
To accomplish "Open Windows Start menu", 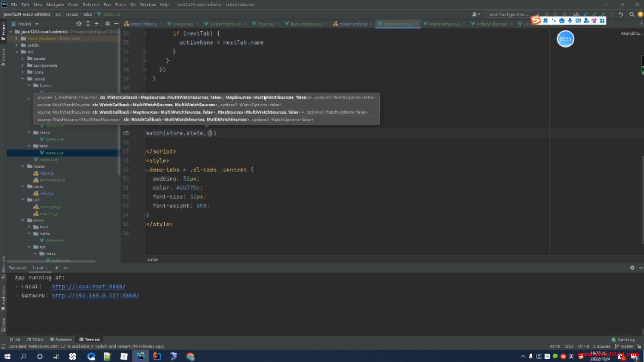I will pos(7,356).
